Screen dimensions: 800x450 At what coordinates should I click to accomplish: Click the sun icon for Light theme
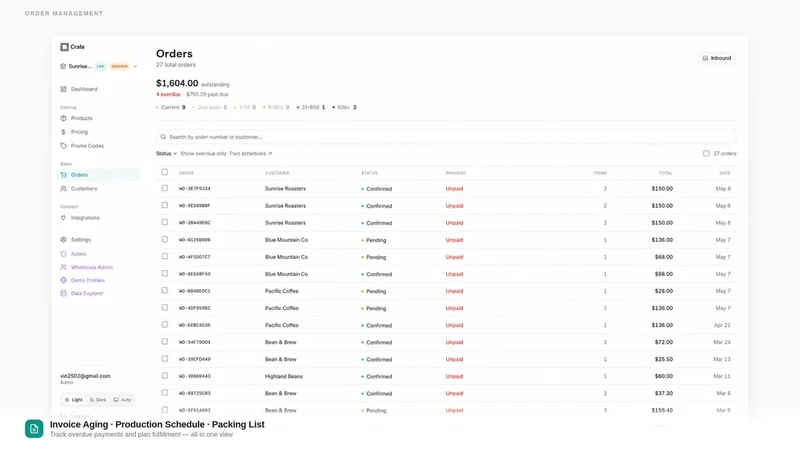tap(66, 400)
